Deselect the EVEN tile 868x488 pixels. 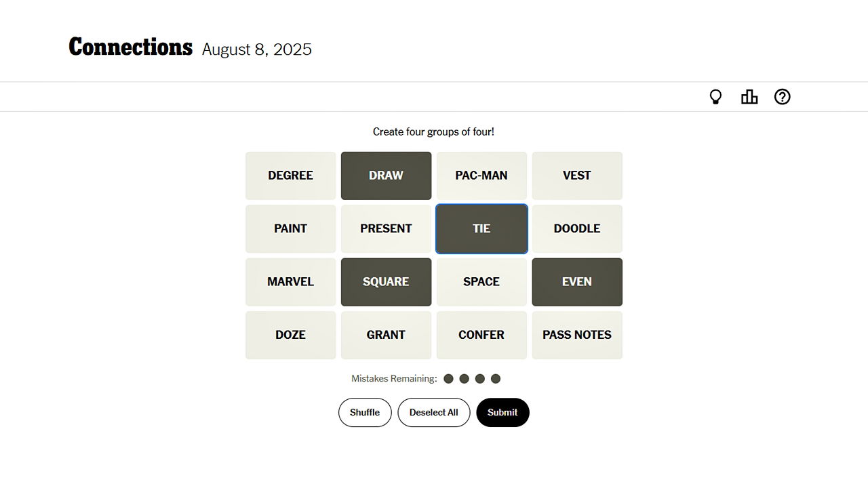click(577, 282)
